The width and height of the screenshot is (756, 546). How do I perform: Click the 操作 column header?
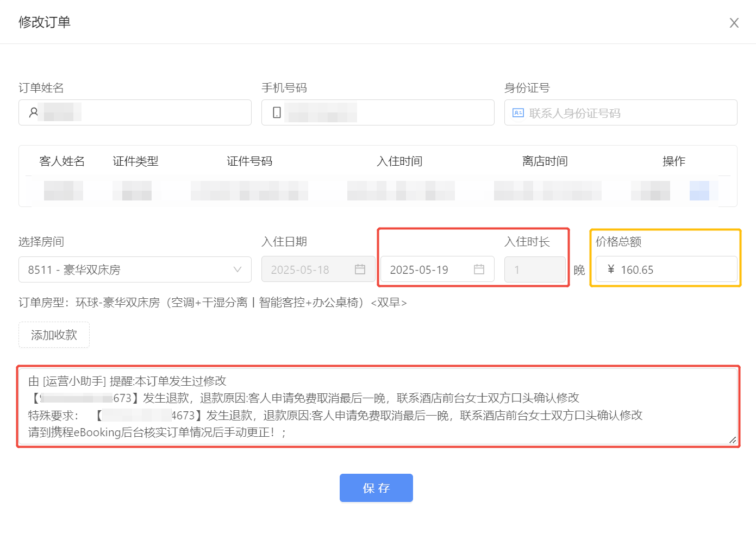[x=674, y=161]
